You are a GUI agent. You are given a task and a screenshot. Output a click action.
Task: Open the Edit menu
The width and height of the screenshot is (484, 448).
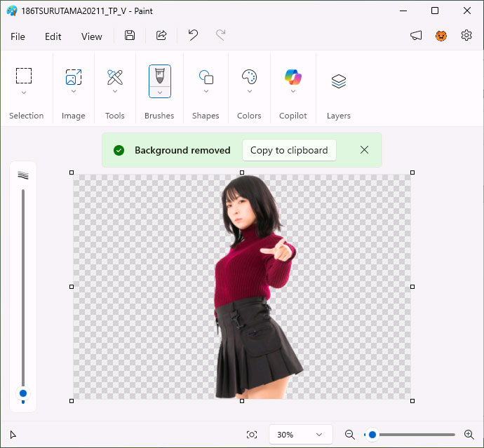point(53,36)
